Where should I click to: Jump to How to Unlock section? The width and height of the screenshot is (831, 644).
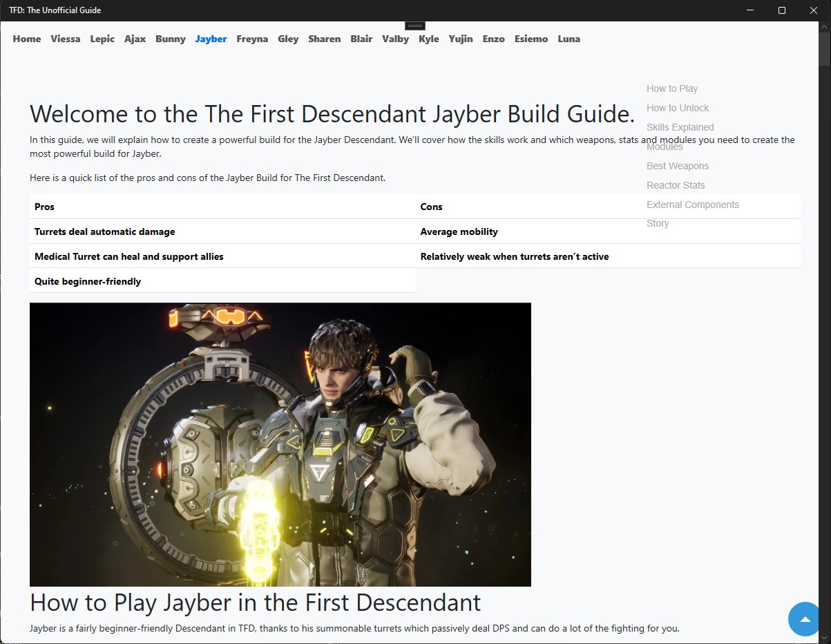coord(678,108)
